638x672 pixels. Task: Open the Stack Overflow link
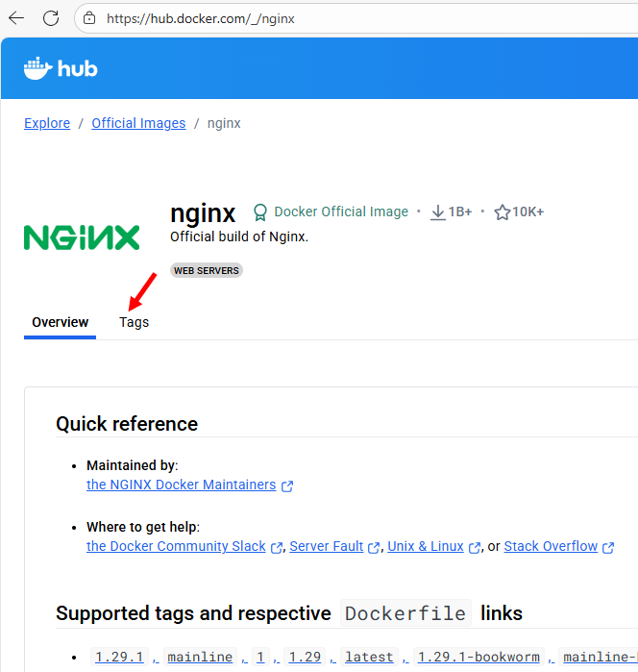tap(551, 546)
